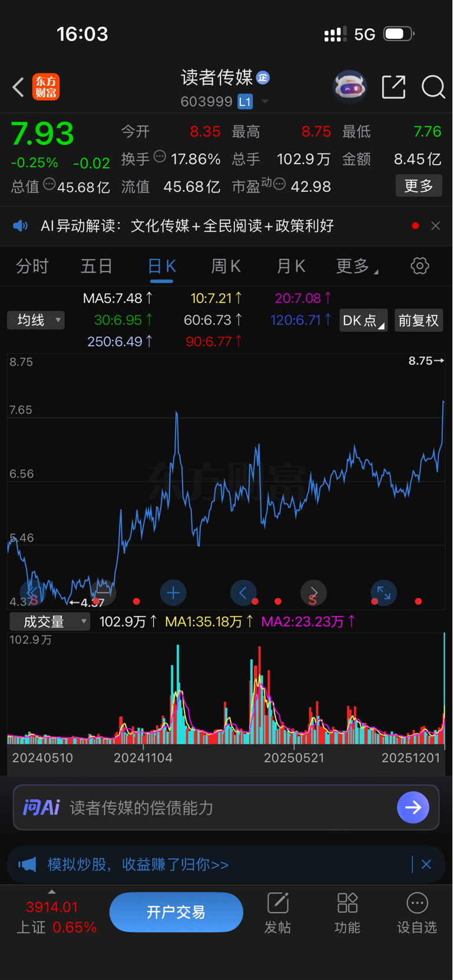Image resolution: width=453 pixels, height=980 pixels.
Task: Move chart left with blue arrow button
Action: coord(243,593)
